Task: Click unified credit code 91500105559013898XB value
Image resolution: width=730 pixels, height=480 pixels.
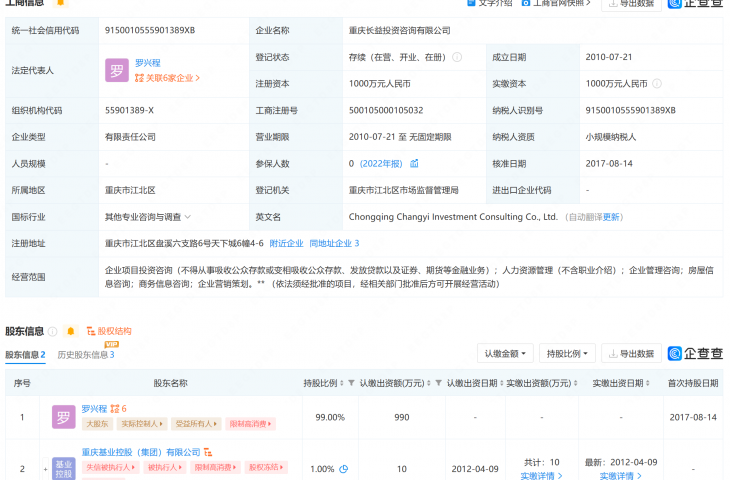Action: click(150, 30)
